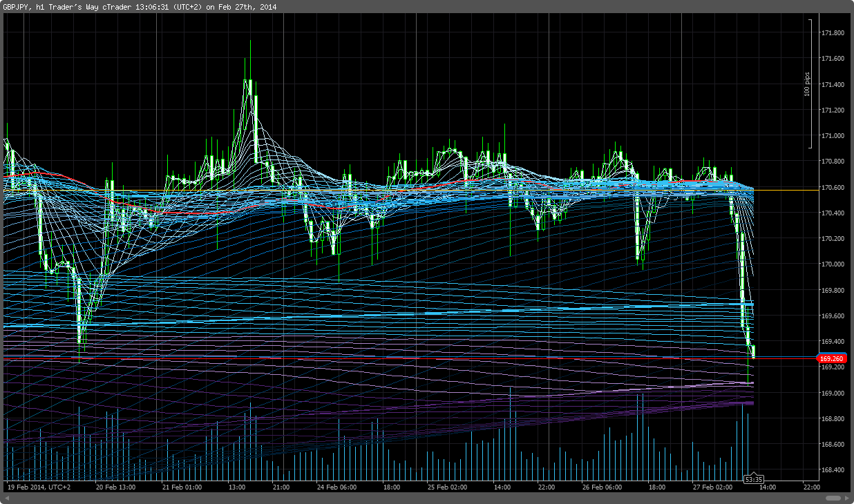
Task: Click the '19 Feb 2014, UTC+2' time label
Action: 38,487
